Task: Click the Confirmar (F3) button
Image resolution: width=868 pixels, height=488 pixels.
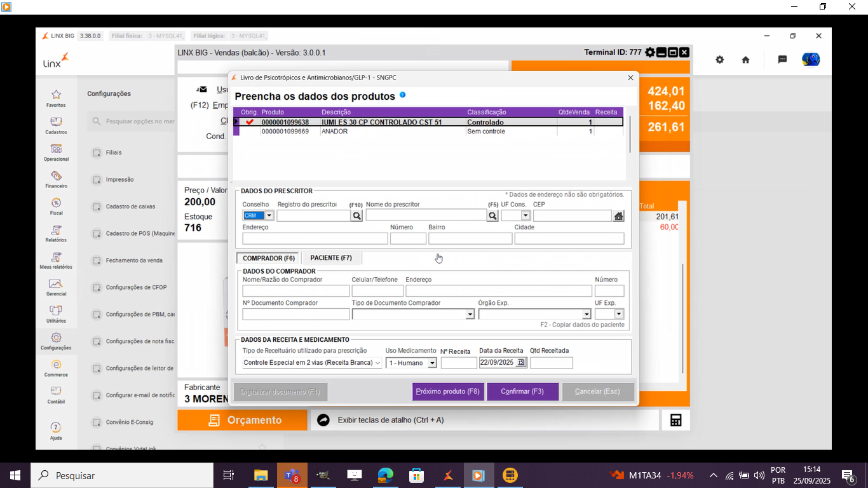Action: [522, 391]
